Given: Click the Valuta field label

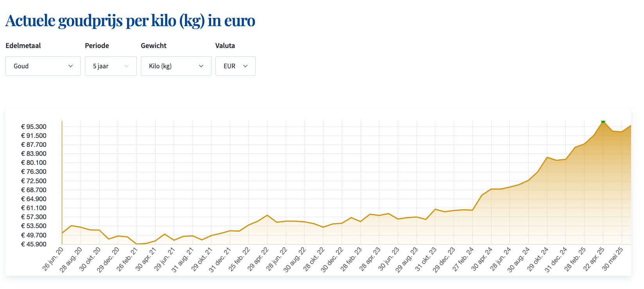Looking at the screenshot, I should [x=225, y=46].
